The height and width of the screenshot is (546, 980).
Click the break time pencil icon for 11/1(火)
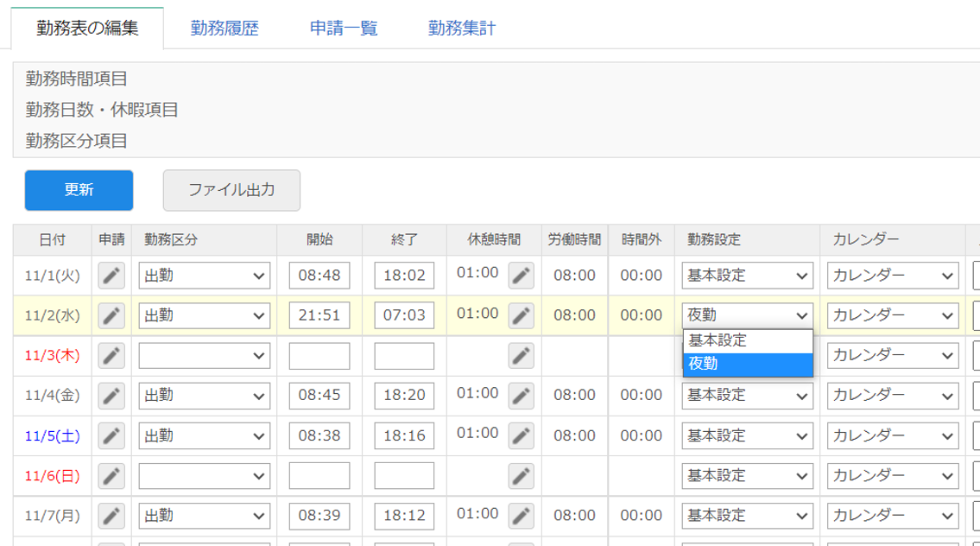tap(519, 276)
